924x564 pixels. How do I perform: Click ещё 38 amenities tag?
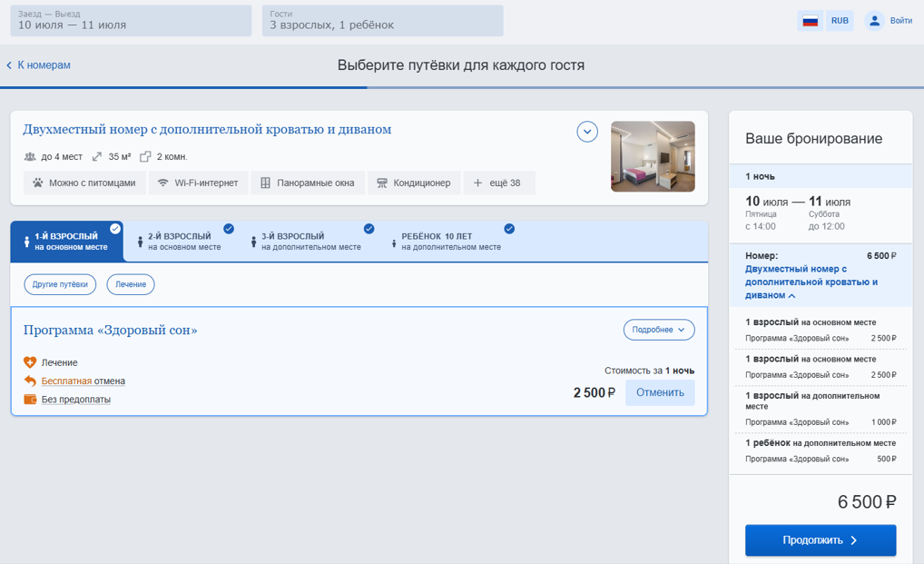tap(500, 183)
